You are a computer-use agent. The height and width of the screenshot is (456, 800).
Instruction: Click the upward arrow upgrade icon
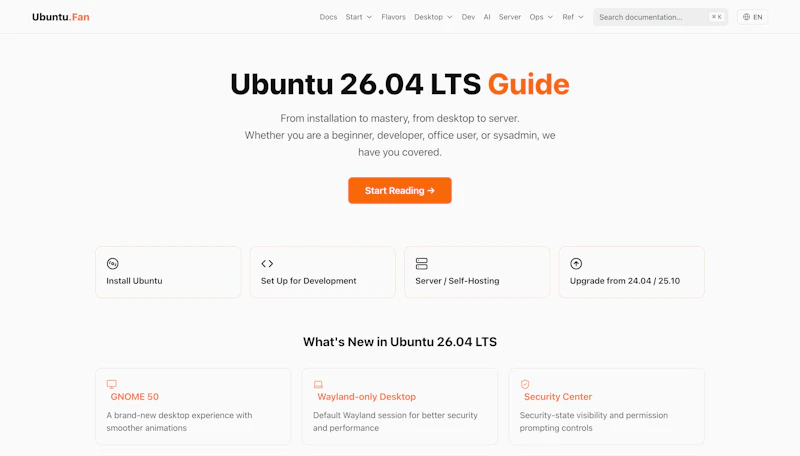coord(576,264)
